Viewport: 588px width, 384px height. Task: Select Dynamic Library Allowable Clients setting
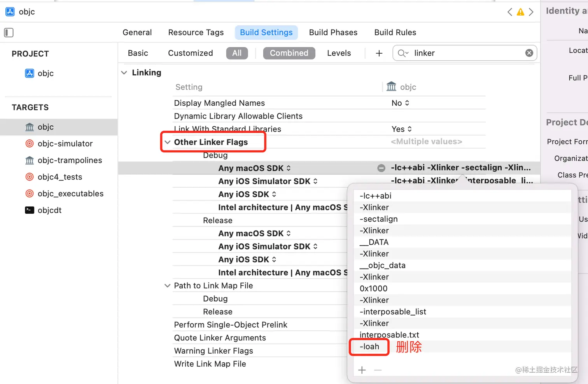coord(238,116)
